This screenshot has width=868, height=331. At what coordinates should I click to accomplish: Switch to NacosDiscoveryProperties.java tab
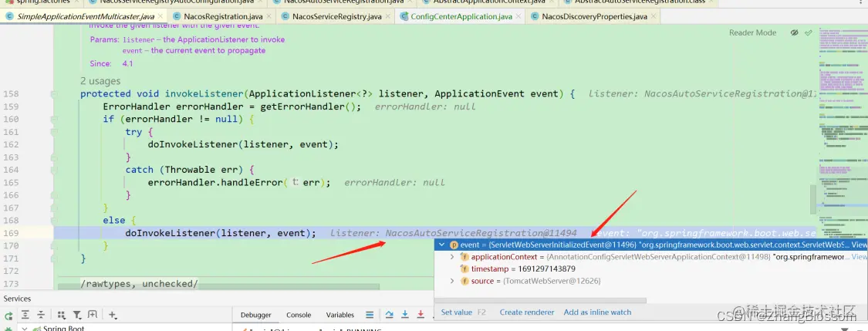(x=594, y=17)
